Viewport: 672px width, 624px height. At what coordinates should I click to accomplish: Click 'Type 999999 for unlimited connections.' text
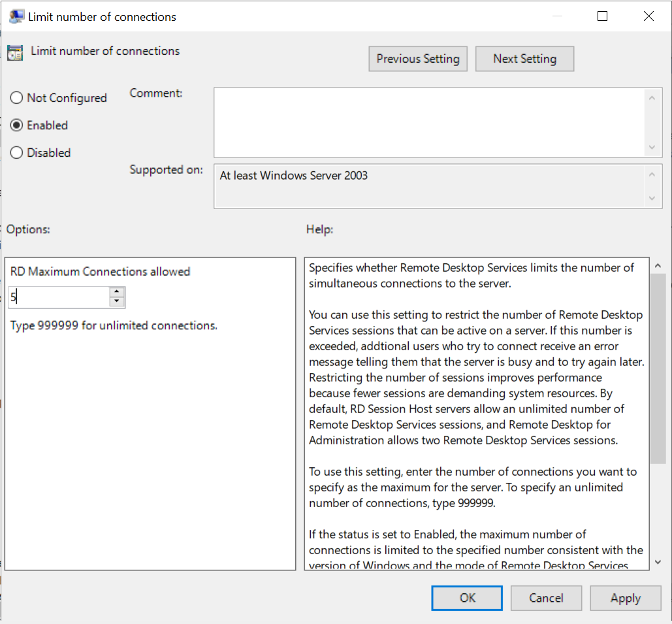click(114, 325)
